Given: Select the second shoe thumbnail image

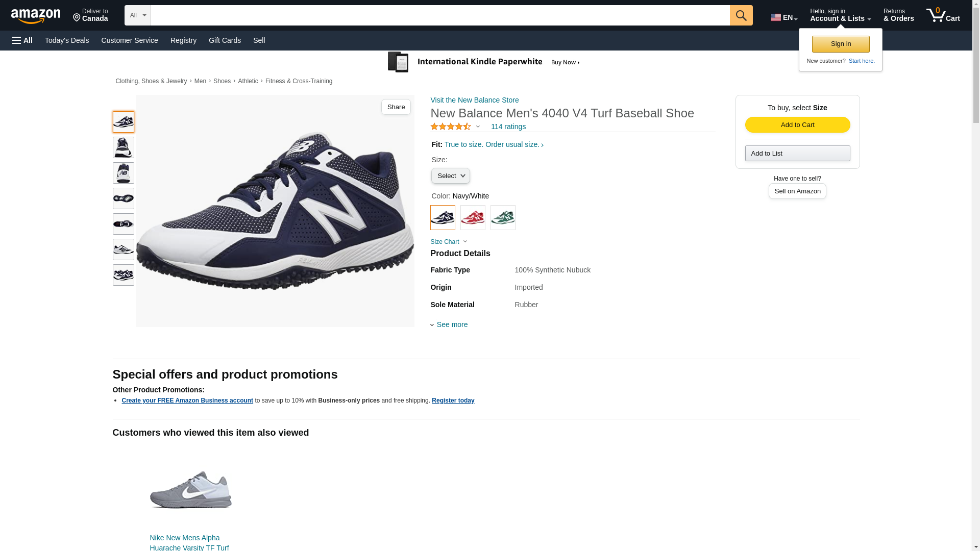Looking at the screenshot, I should (124, 147).
